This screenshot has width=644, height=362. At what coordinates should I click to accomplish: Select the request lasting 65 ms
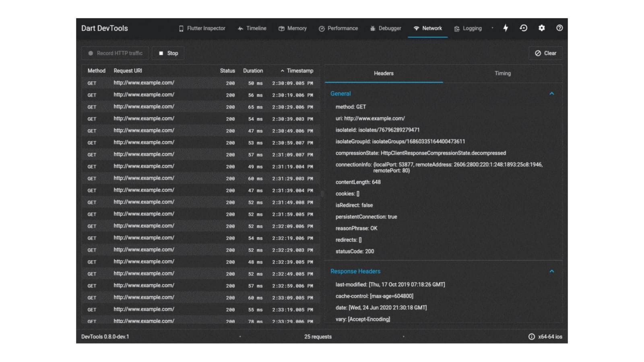(x=201, y=107)
